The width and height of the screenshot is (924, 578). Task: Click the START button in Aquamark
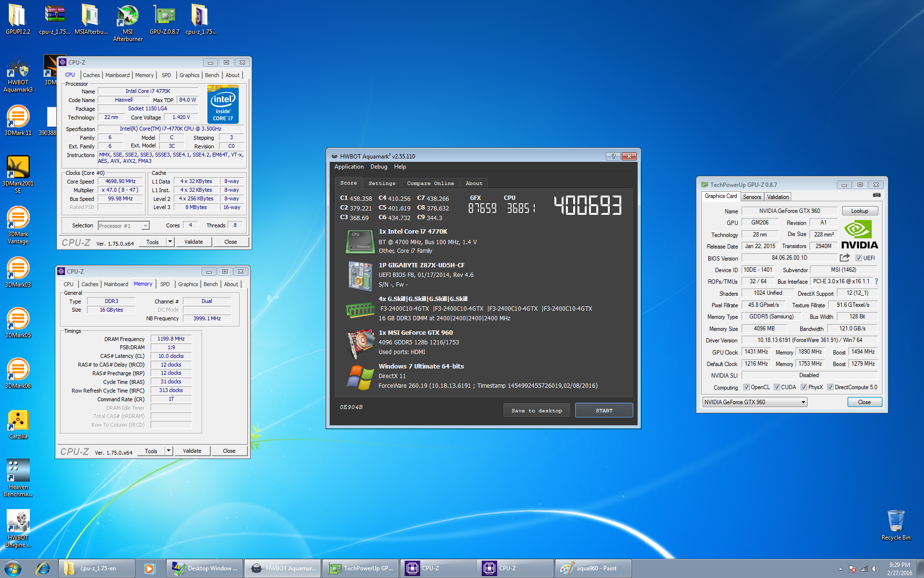(x=604, y=410)
